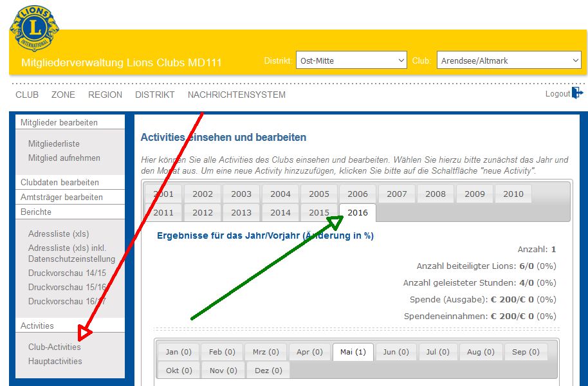Open Hauptactivities in the sidebar
The image size is (588, 386).
point(55,362)
